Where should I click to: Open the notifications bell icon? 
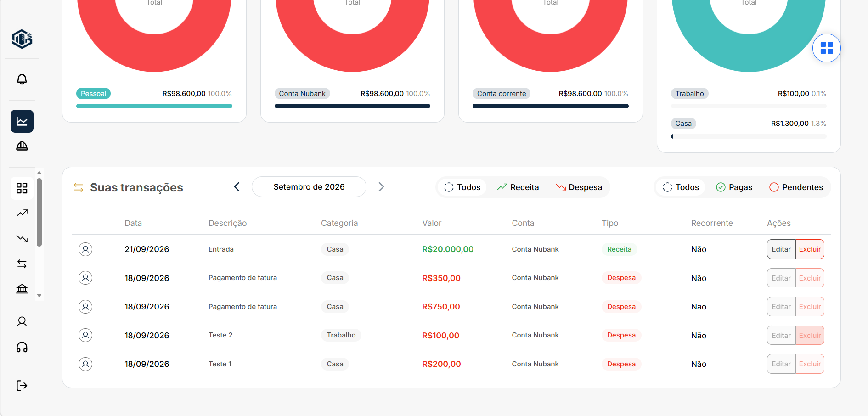(22, 79)
